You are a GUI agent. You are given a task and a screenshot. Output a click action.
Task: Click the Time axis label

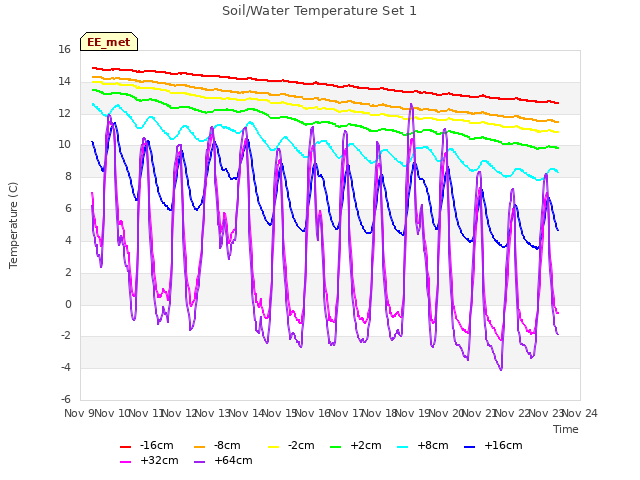pos(566,429)
